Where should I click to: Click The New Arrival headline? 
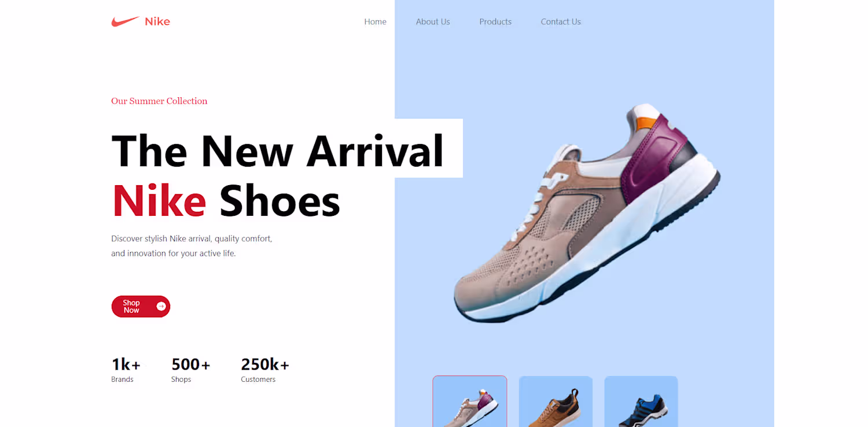[x=278, y=150]
